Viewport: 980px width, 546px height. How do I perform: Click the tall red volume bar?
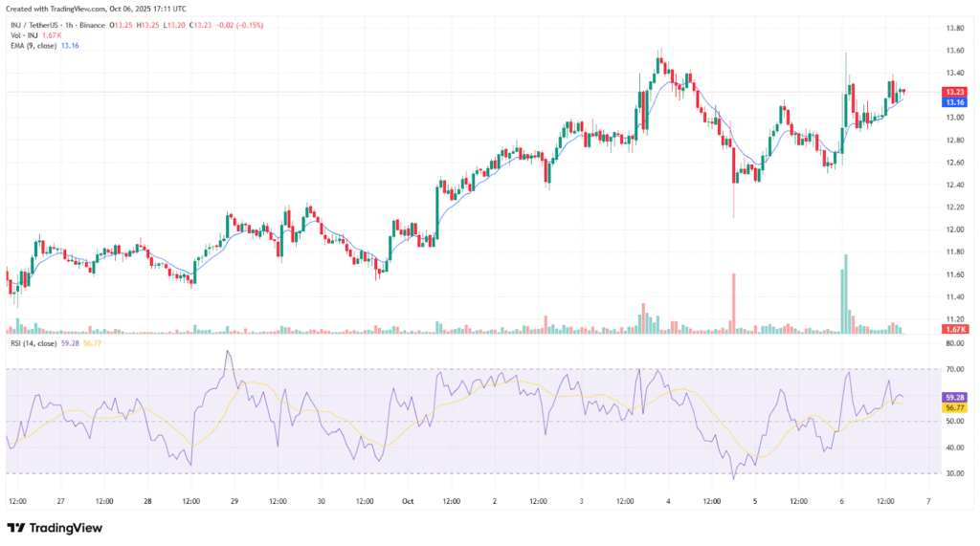pyautogui.click(x=734, y=304)
